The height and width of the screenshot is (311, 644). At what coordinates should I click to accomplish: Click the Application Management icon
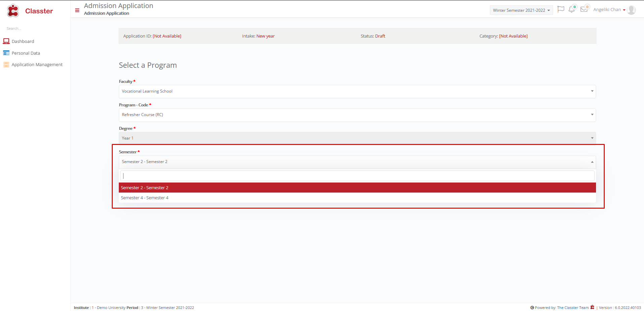point(6,64)
